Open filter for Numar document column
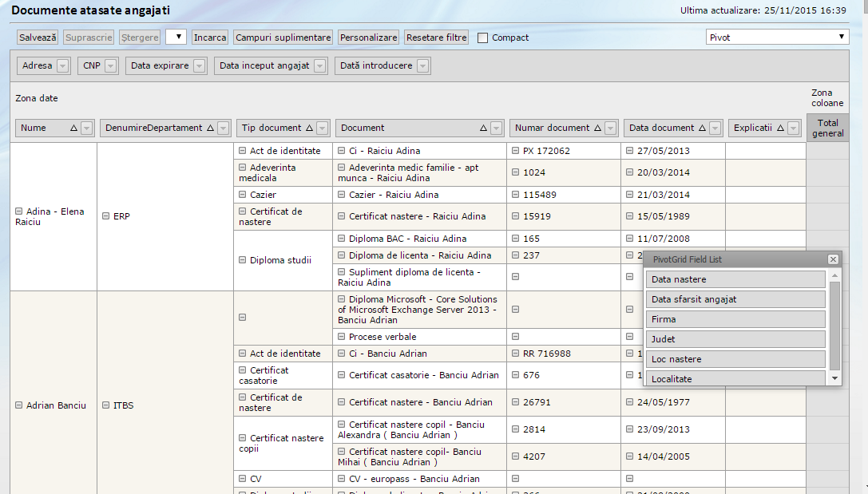The image size is (868, 494). click(x=611, y=128)
